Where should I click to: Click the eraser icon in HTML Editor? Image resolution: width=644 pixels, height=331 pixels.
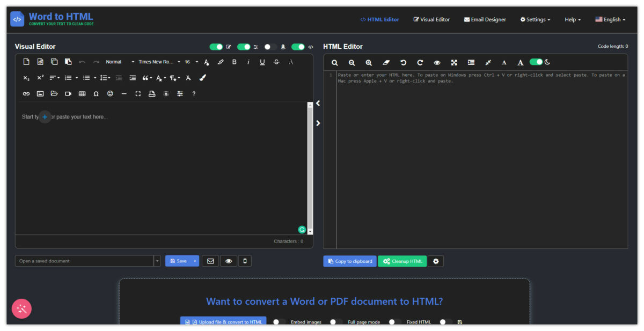386,63
